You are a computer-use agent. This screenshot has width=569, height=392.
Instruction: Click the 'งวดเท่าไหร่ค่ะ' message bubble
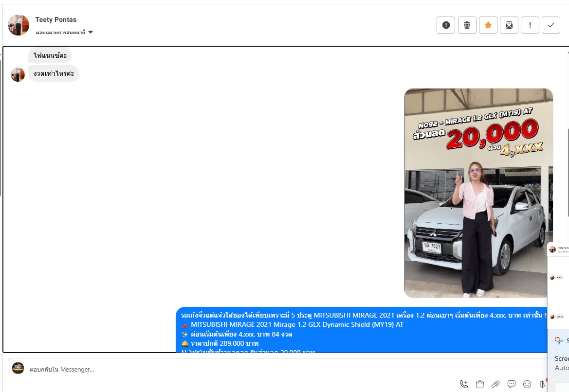[54, 73]
